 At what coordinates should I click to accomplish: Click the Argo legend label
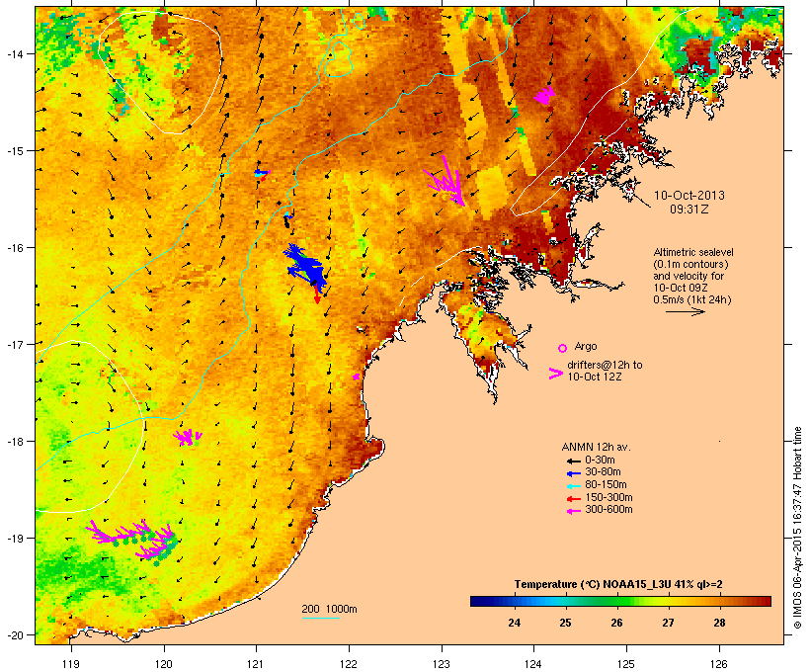click(586, 346)
